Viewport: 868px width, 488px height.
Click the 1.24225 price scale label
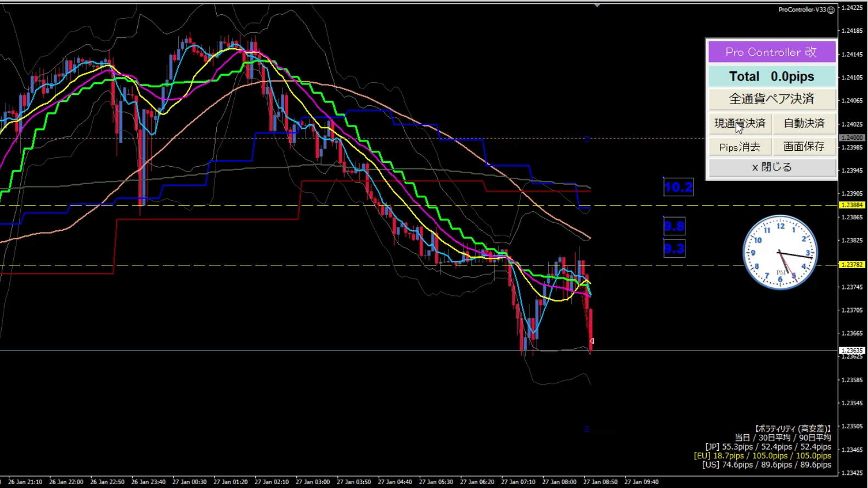tap(852, 8)
